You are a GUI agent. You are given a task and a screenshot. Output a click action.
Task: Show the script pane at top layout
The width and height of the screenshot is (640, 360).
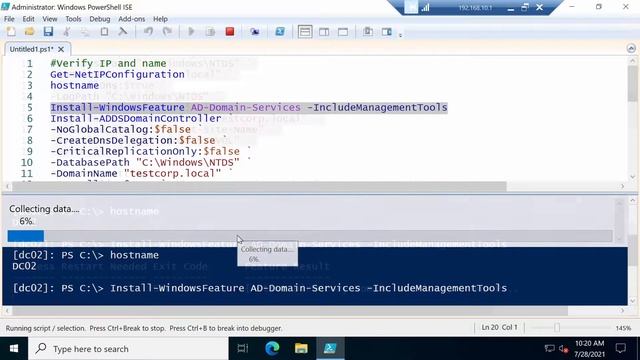[x=305, y=31]
